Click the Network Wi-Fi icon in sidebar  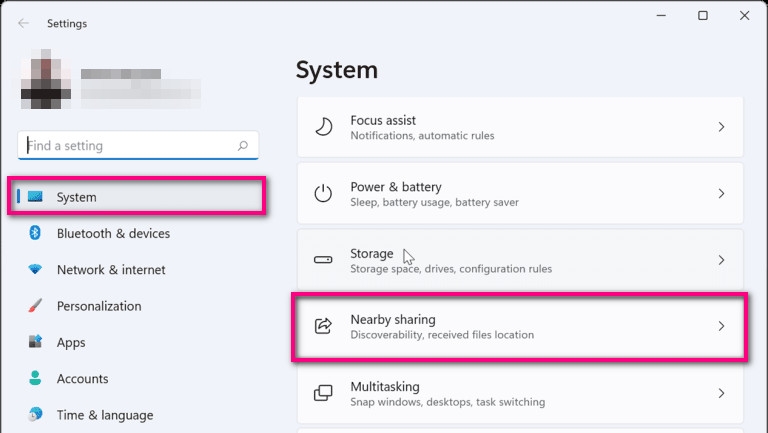pos(35,269)
